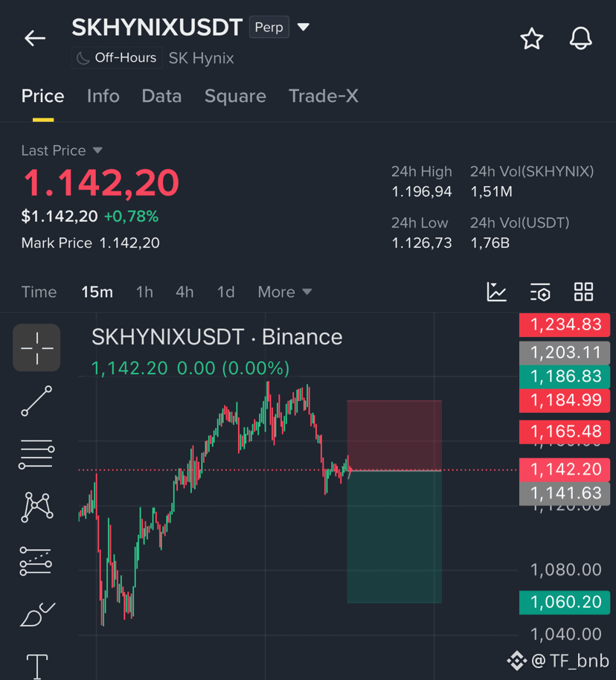Image resolution: width=616 pixels, height=680 pixels.
Task: Click the 1,040.00 axis label
Action: coord(565,635)
